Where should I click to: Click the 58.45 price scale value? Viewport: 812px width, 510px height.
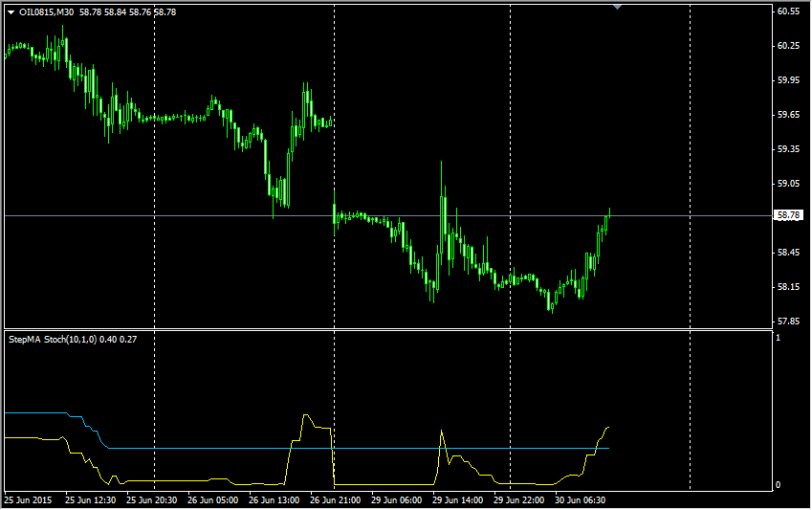pyautogui.click(x=788, y=253)
